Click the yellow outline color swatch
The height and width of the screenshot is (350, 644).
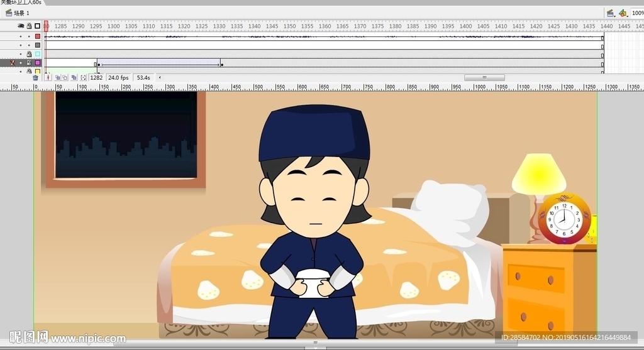[37, 72]
